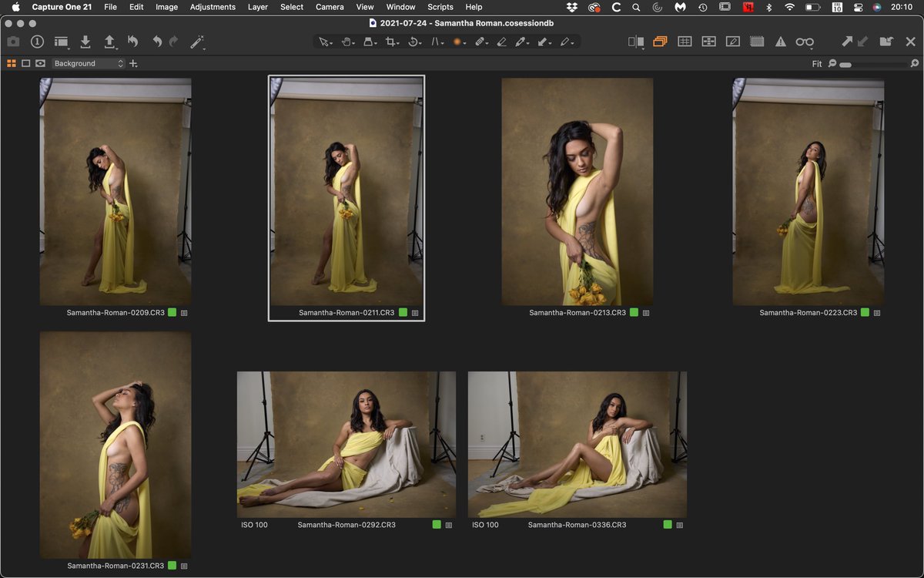Screen dimensions: 924x578
Task: Open the Wi-Fi menu bar icon
Action: click(x=789, y=7)
